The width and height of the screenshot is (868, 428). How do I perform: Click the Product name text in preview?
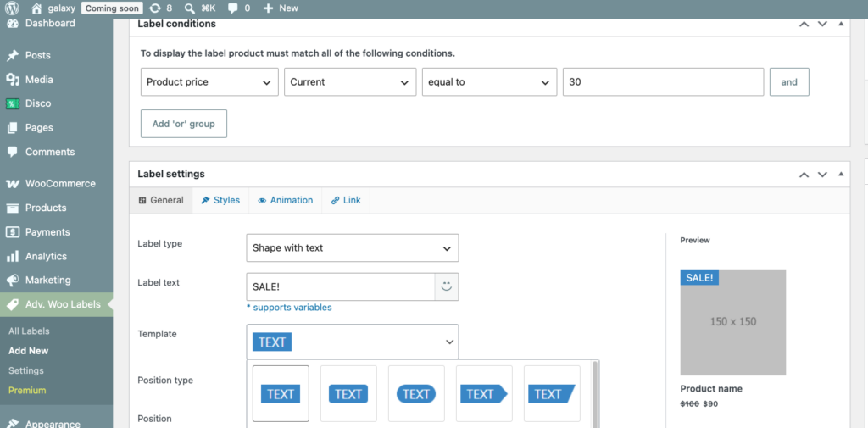(x=711, y=389)
